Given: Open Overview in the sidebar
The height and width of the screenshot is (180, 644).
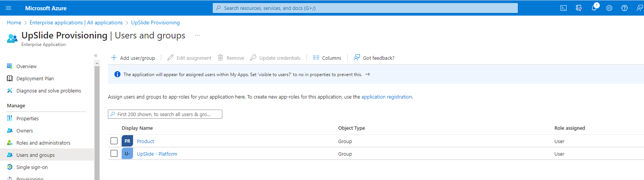Looking at the screenshot, I should click(26, 67).
